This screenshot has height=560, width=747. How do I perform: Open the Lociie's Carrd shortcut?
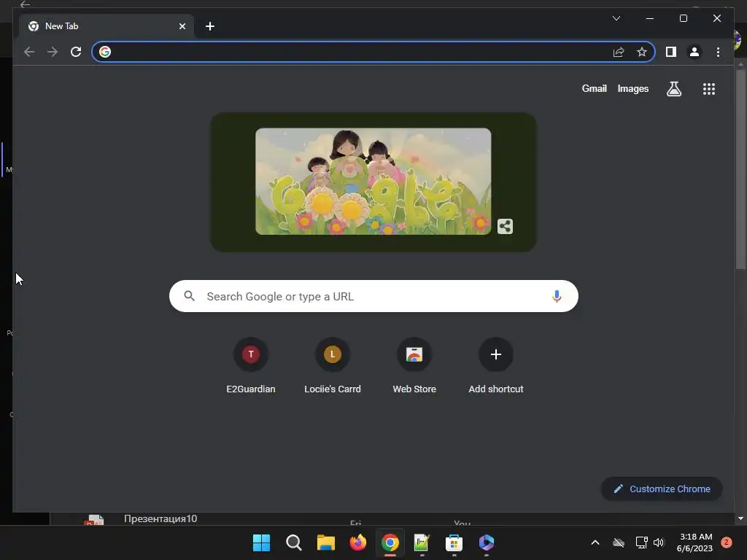tap(333, 365)
